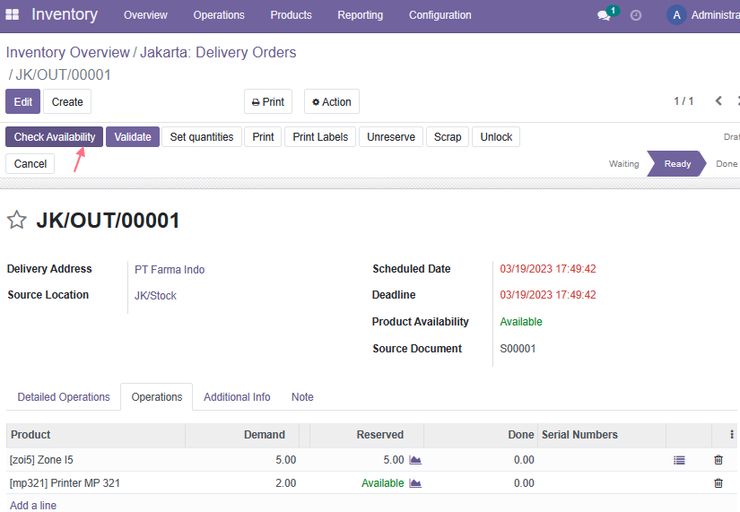
Task: Click Add a line link
Action: [33, 505]
